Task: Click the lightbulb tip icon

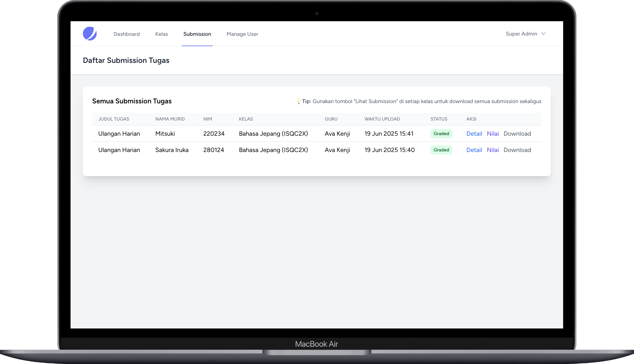Action: (298, 101)
